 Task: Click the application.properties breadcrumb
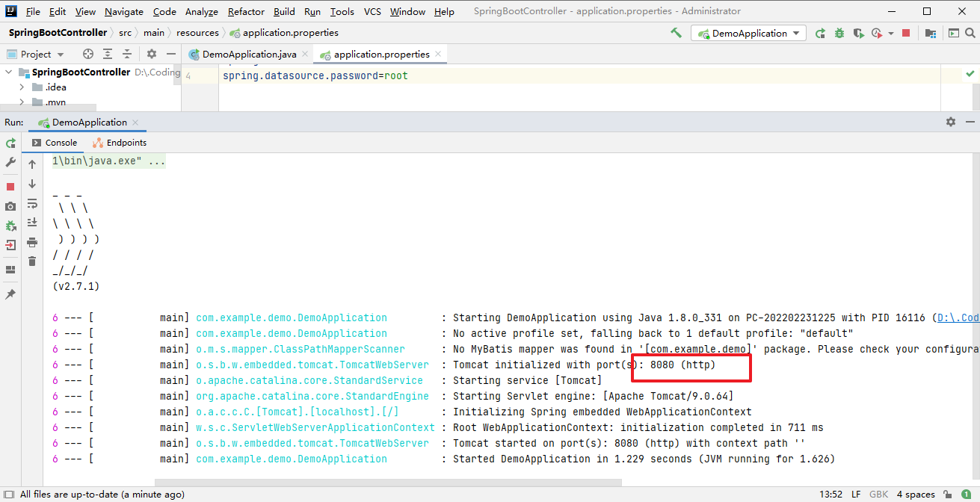click(284, 33)
